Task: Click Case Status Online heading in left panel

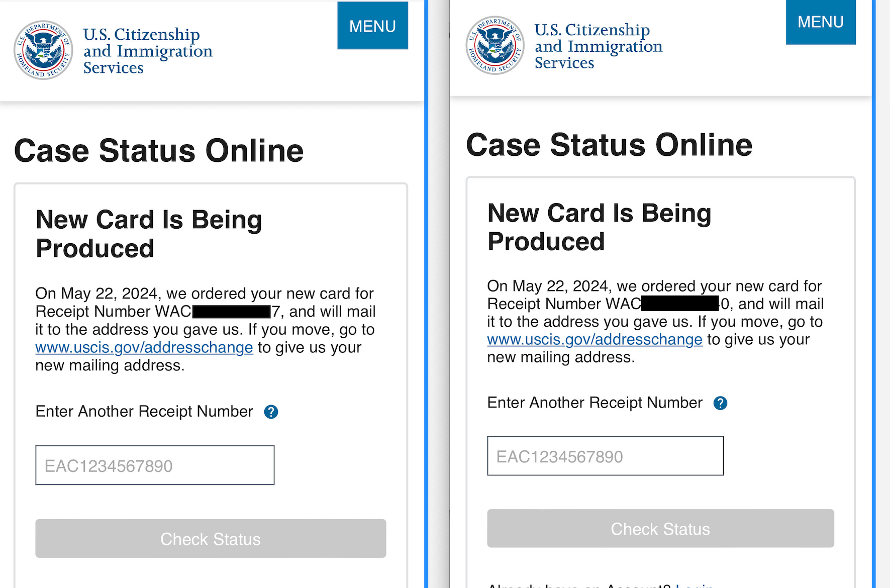Action: tap(159, 151)
